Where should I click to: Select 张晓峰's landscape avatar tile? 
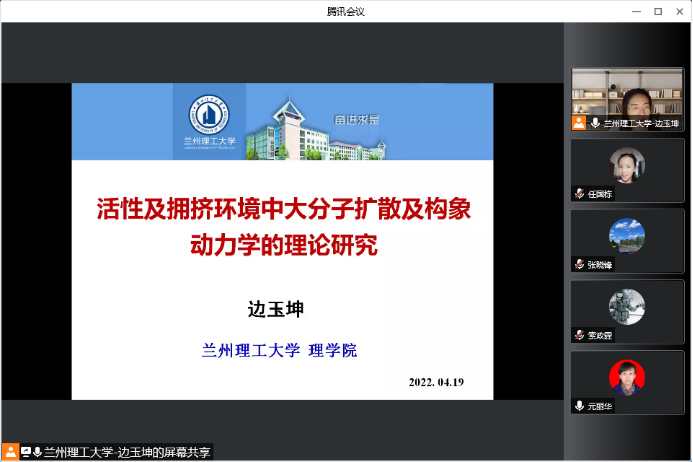[x=627, y=236]
